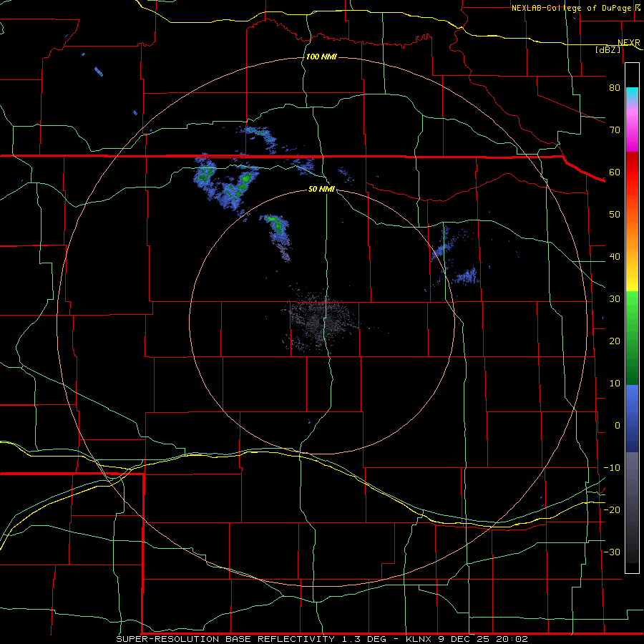Click the -10 value on the dBZ scale
Image resolution: width=644 pixels, height=644 pixels.
click(612, 468)
